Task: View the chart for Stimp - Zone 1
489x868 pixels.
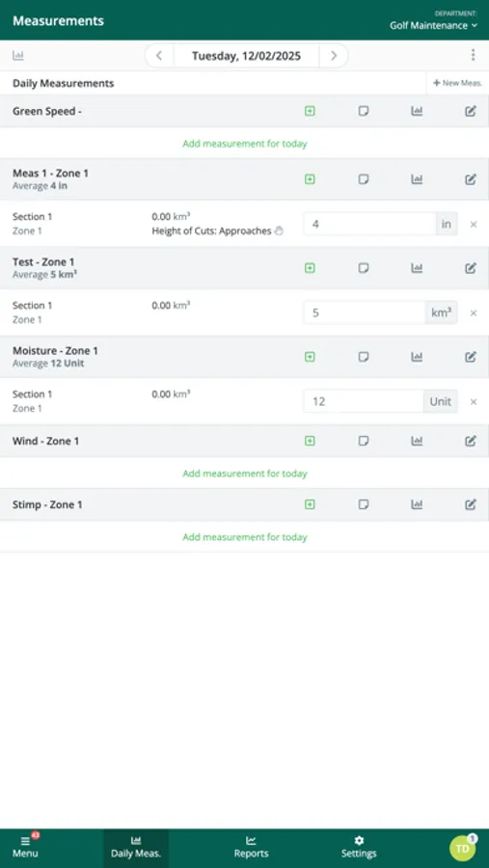Action: [417, 504]
